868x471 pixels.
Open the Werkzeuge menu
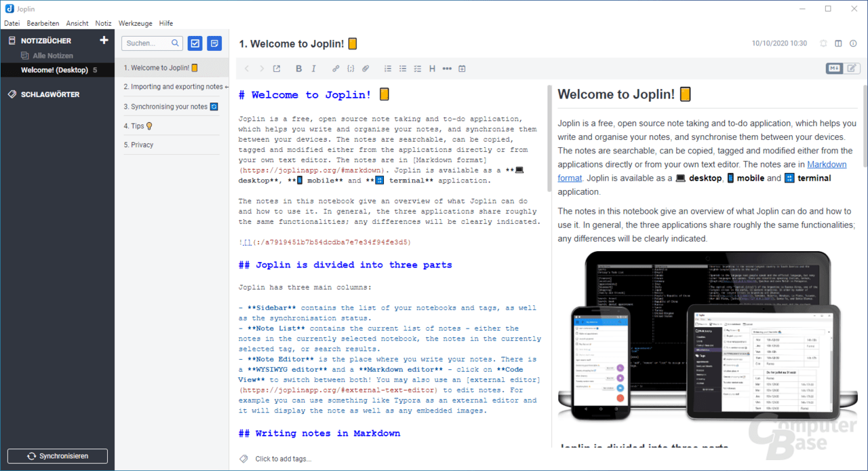(135, 23)
